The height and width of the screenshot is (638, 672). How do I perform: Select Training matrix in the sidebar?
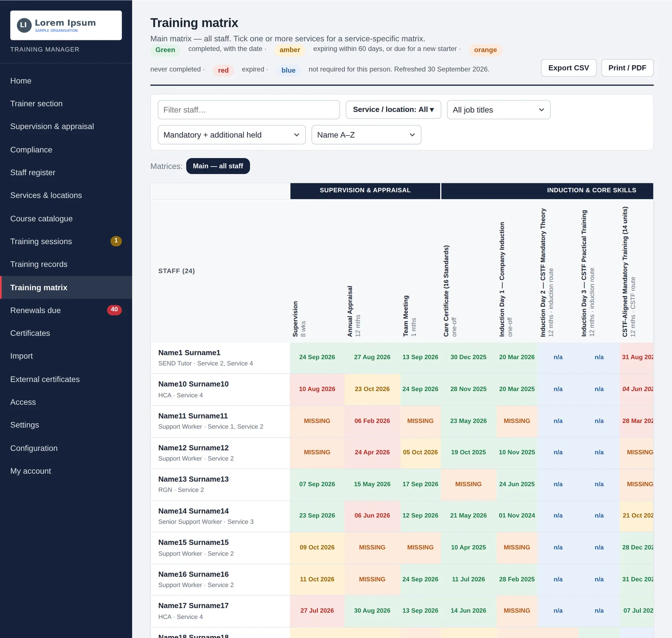(66, 287)
